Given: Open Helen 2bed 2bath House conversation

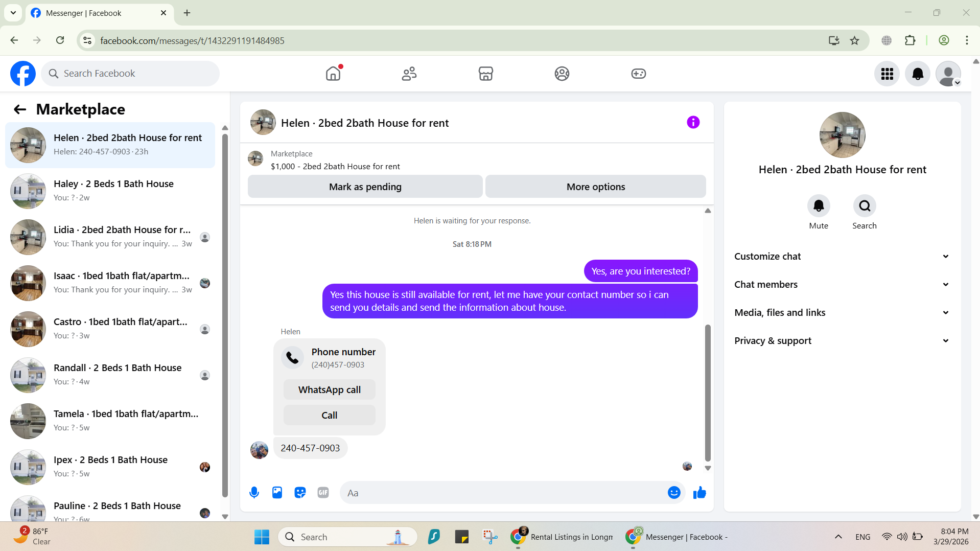Looking at the screenshot, I should pyautogui.click(x=110, y=145).
